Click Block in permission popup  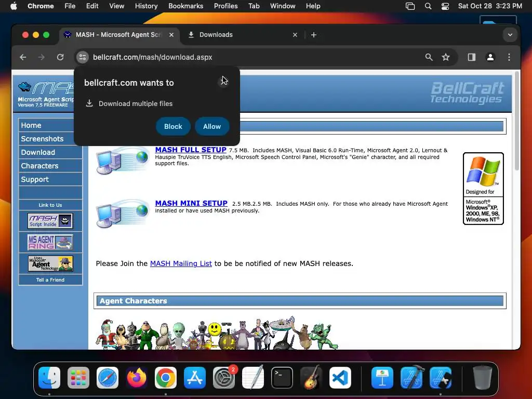pos(173,127)
